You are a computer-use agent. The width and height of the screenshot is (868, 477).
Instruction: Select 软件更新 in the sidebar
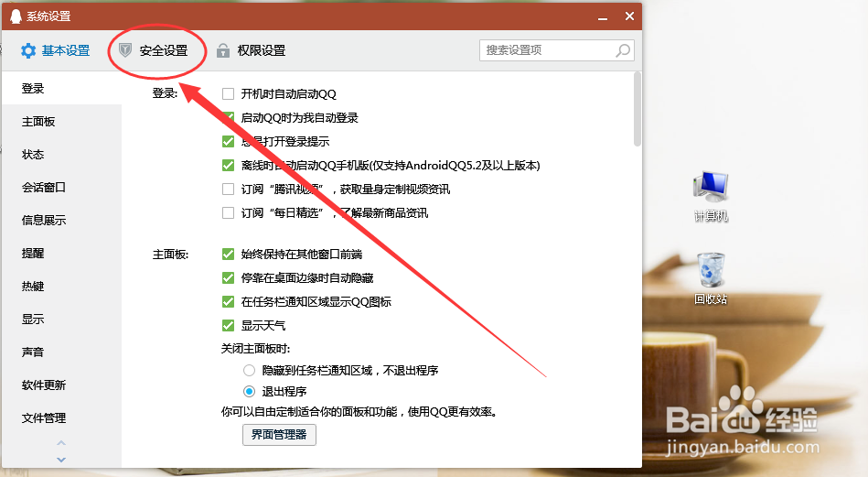[61, 385]
